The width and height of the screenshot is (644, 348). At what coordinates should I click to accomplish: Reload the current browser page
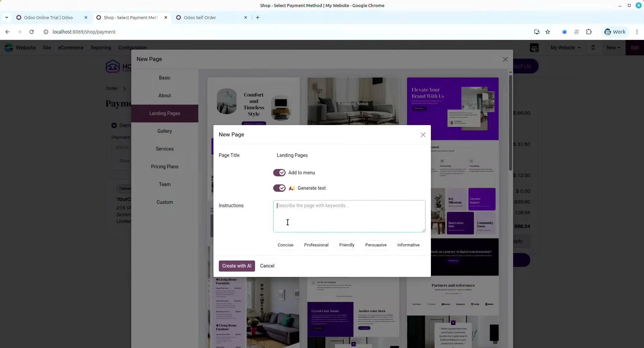32,32
